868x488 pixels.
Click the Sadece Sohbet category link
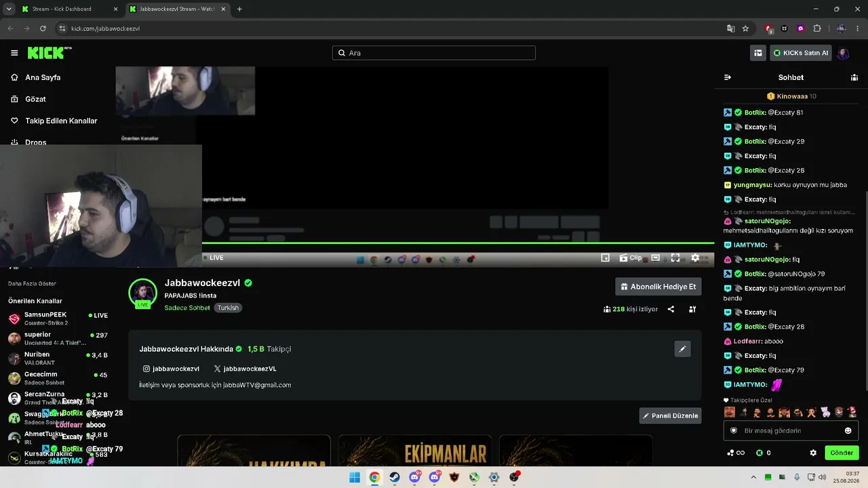pos(187,308)
